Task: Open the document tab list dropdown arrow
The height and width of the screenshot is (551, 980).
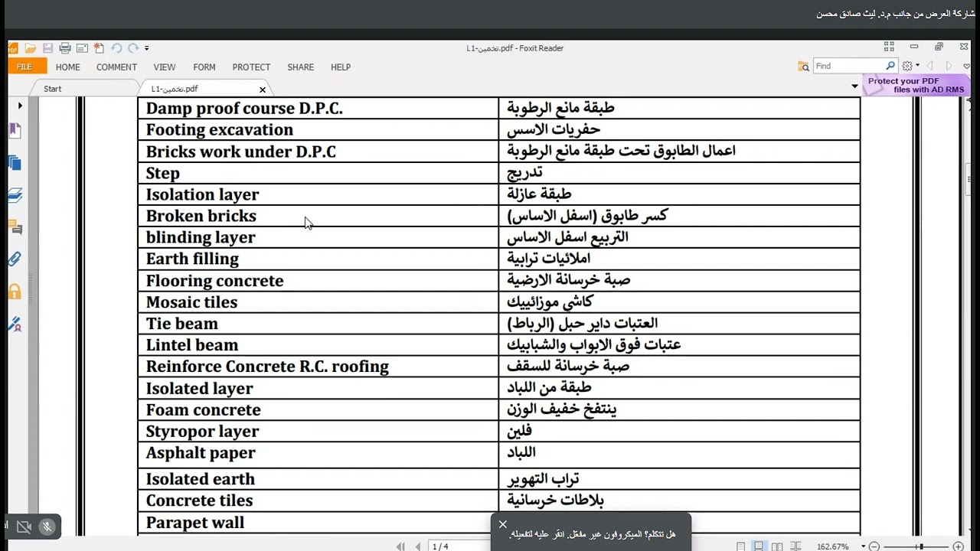Action: tap(854, 86)
